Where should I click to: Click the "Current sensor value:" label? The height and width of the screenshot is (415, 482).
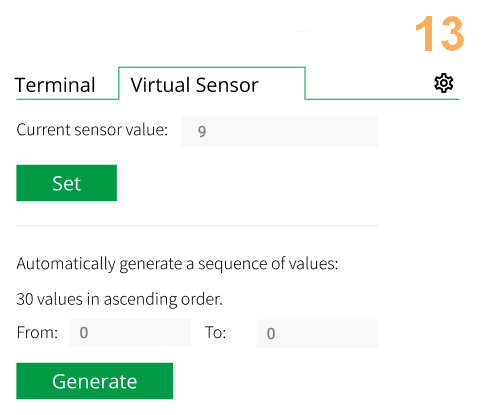coord(92,130)
